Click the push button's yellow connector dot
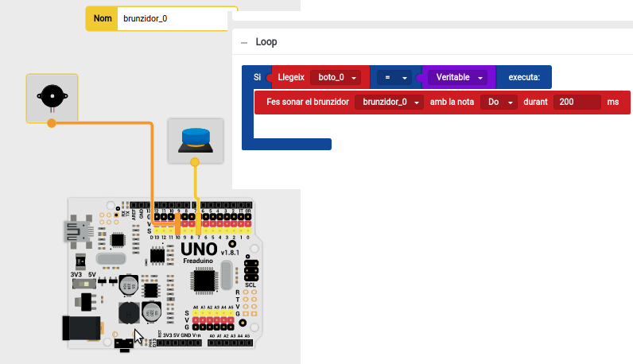The width and height of the screenshot is (633, 364). coord(195,161)
